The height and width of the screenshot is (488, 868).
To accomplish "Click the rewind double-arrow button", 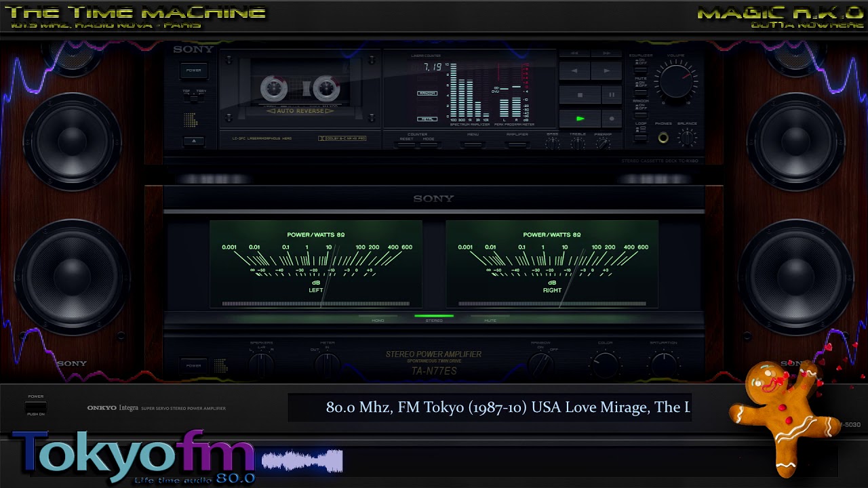I will [x=574, y=53].
